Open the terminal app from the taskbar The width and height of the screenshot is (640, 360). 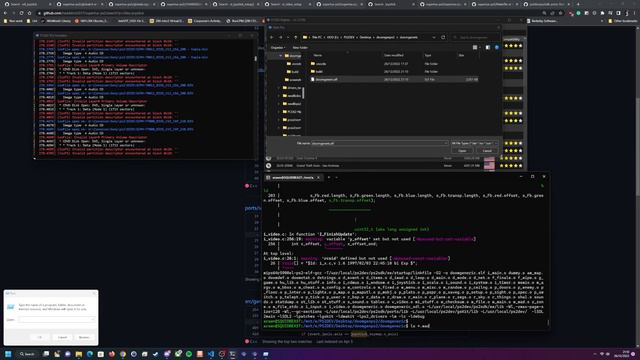point(233,354)
